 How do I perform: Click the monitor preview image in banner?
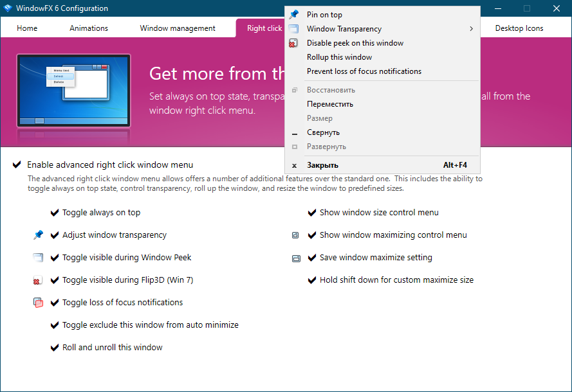[x=74, y=91]
